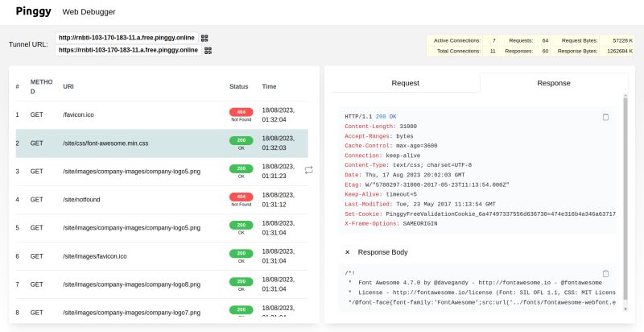This screenshot has height=332, width=644.
Task: Select the Response tab
Action: point(554,83)
